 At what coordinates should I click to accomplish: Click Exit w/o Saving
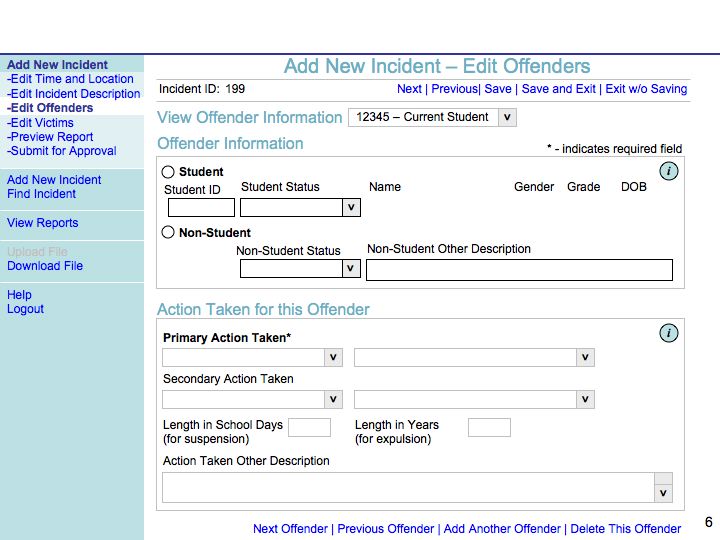click(646, 89)
